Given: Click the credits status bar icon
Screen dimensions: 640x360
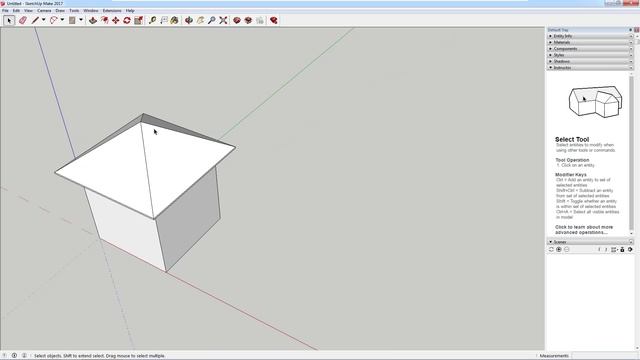Looking at the screenshot, I should (14, 356).
